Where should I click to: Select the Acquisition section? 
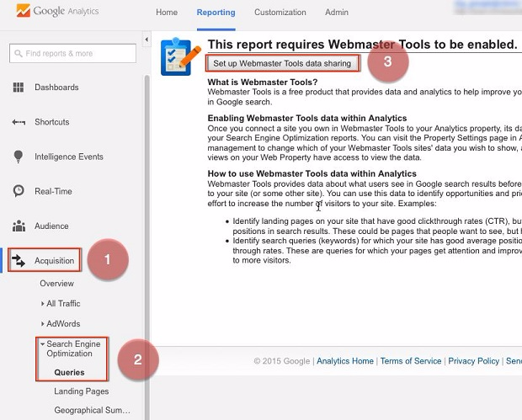pos(54,261)
